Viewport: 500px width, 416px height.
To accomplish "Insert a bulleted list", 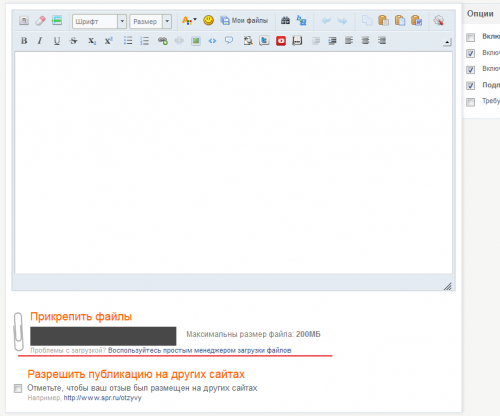I will 128,41.
